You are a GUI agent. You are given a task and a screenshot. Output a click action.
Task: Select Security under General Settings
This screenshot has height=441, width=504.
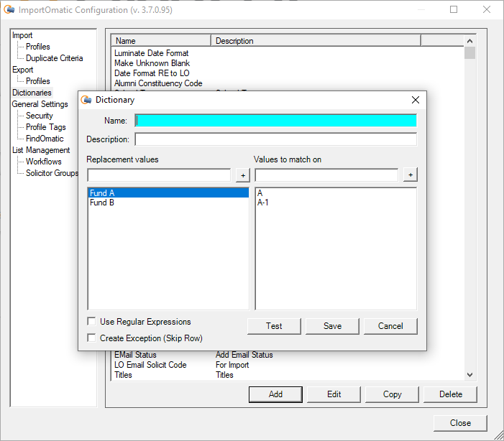[x=40, y=116]
